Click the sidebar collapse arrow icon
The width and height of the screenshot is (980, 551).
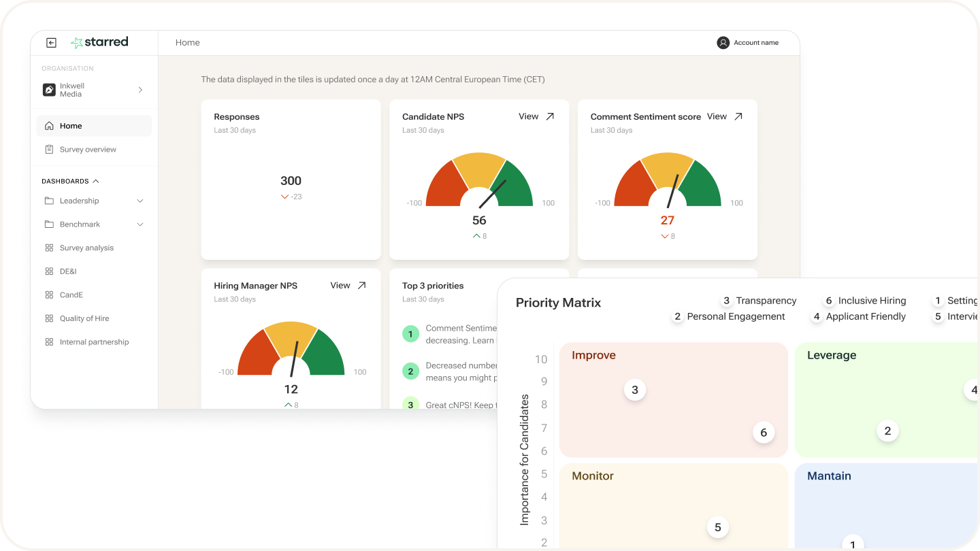point(51,43)
